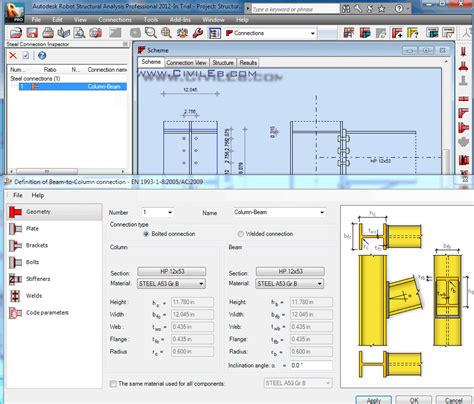This screenshot has height=404, width=474.
Task: Delete connection with the red X icon
Action: [x=13, y=56]
